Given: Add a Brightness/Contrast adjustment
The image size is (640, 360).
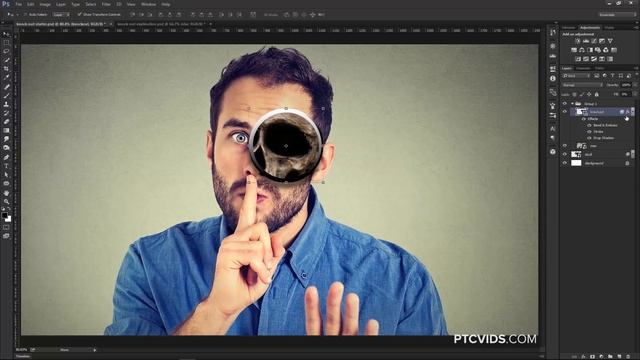Looking at the screenshot, I should (x=578, y=41).
